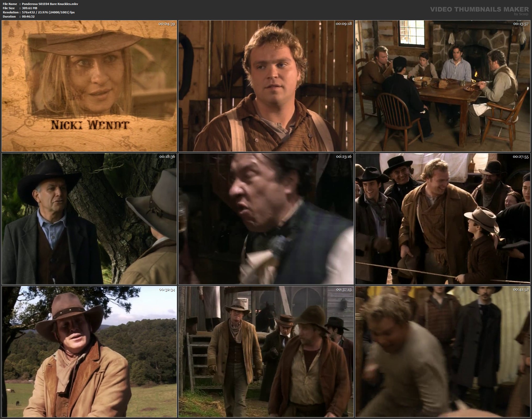The height and width of the screenshot is (419, 532).
Task: Click the 00:41:52 timestamp label
Action: point(520,290)
